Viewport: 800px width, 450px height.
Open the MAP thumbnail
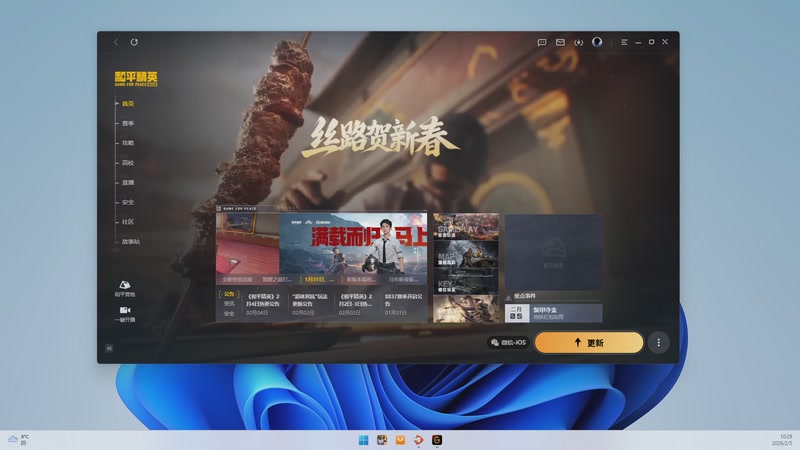click(x=466, y=254)
